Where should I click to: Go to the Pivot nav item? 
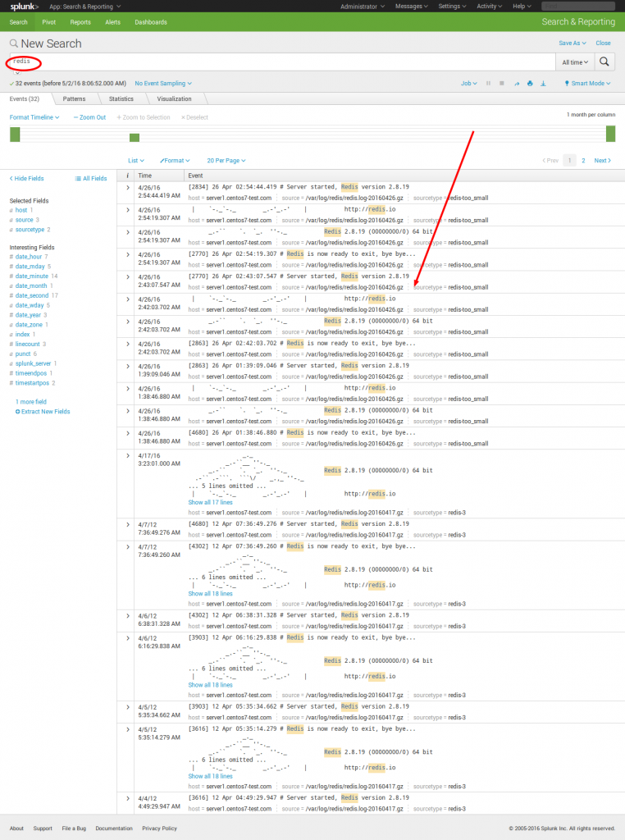coord(48,22)
